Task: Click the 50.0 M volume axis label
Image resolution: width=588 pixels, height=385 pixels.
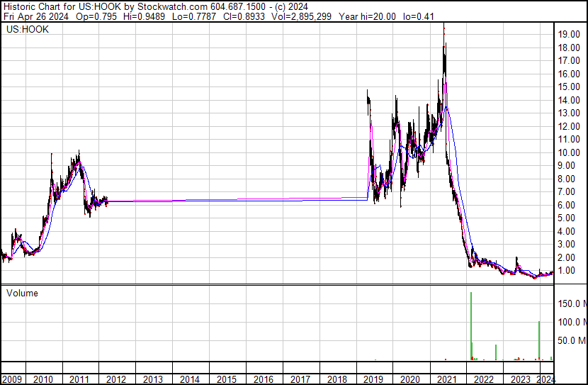Action: pos(571,341)
